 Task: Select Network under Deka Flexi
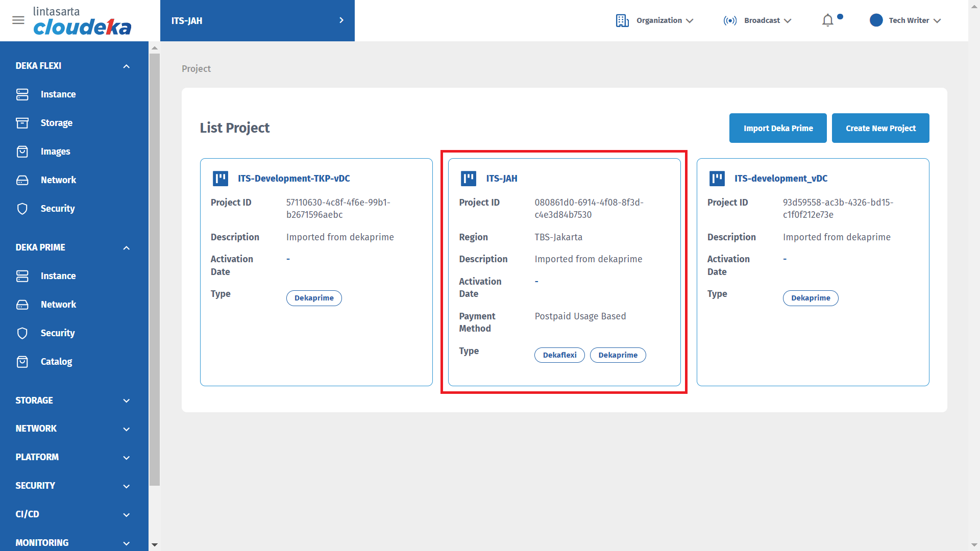tap(58, 180)
